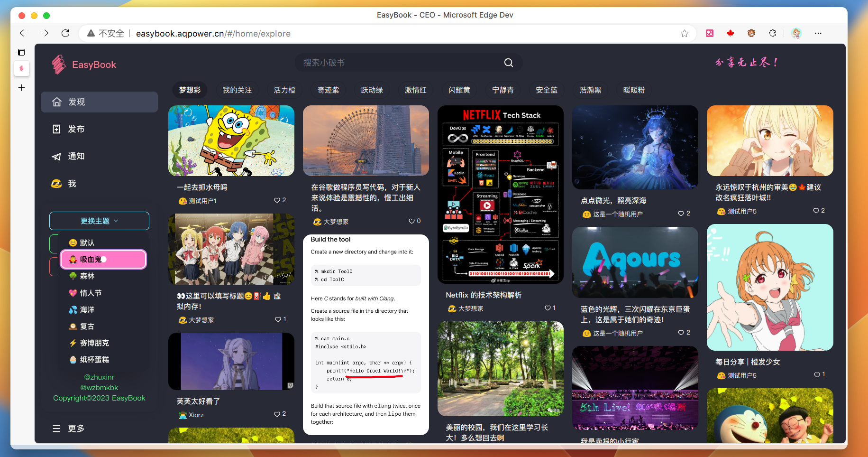Focus the 搜索小破书 search field
The image size is (868, 457).
click(x=398, y=63)
